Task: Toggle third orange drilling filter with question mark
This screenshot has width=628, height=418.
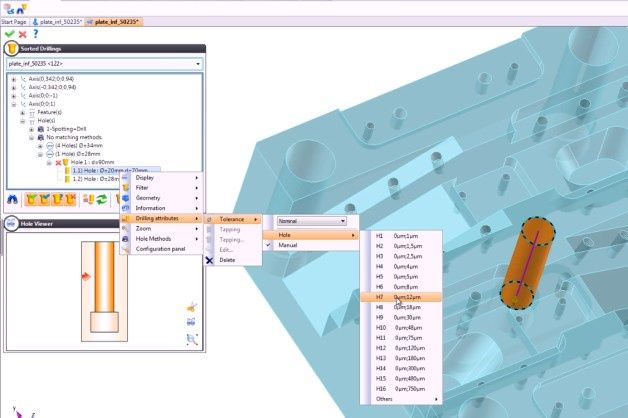Action: tap(57, 199)
